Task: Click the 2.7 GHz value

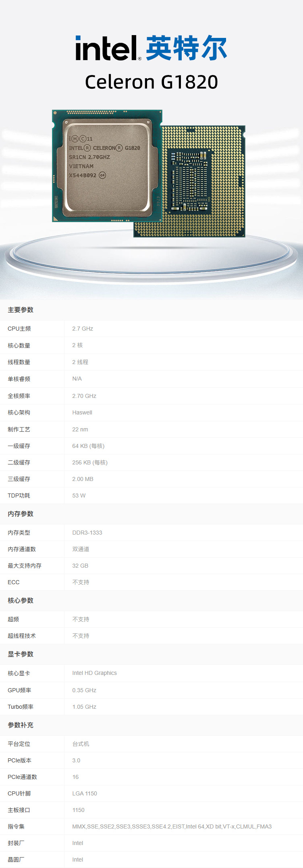Action: (x=83, y=329)
